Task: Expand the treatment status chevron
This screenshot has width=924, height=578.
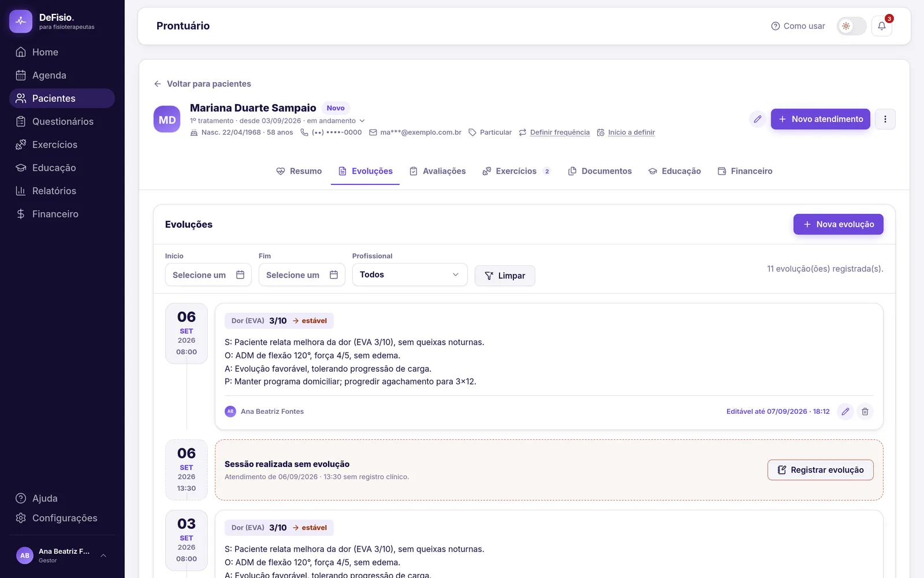Action: pyautogui.click(x=362, y=121)
